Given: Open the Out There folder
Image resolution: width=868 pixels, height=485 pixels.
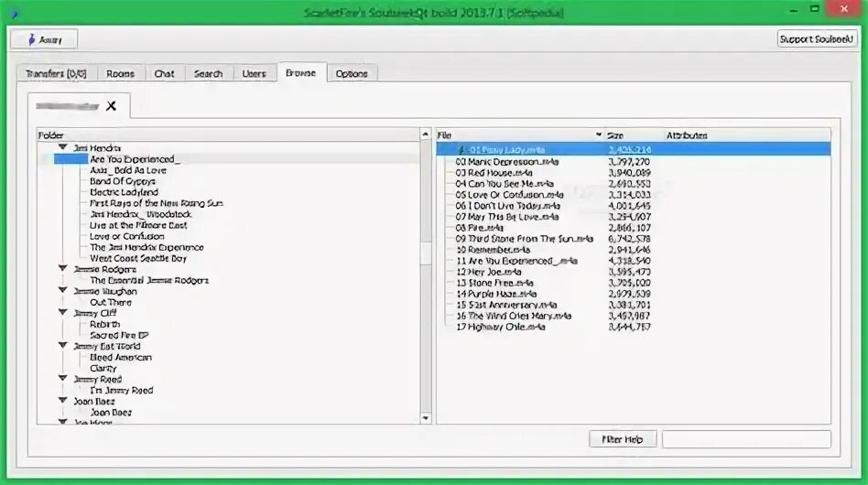Looking at the screenshot, I should pos(111,303).
